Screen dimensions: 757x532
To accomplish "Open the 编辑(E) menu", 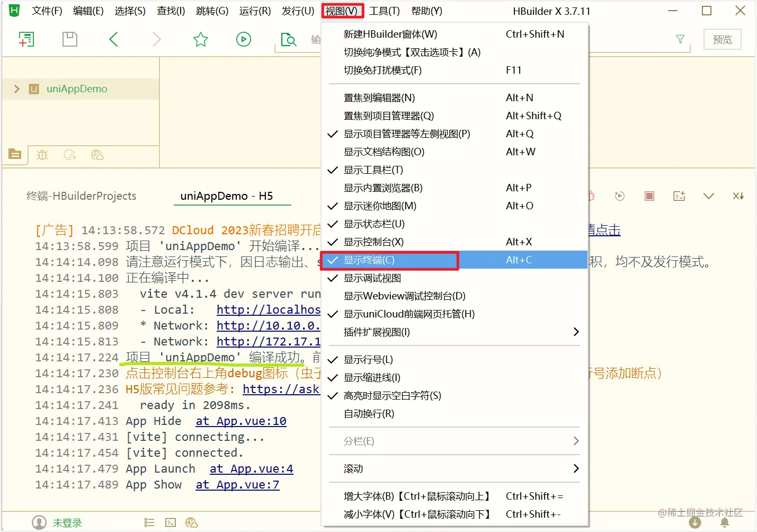I will coord(88,11).
